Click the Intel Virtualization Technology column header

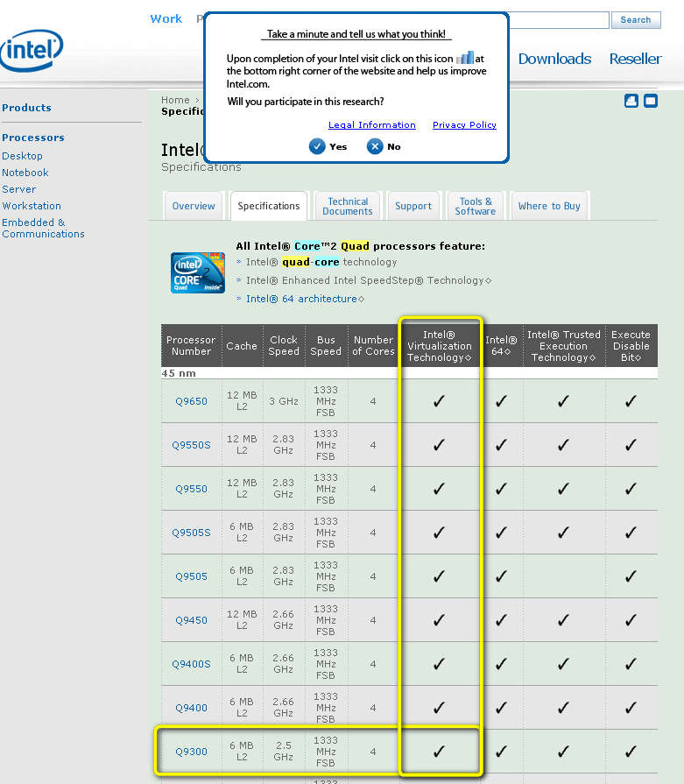[439, 346]
